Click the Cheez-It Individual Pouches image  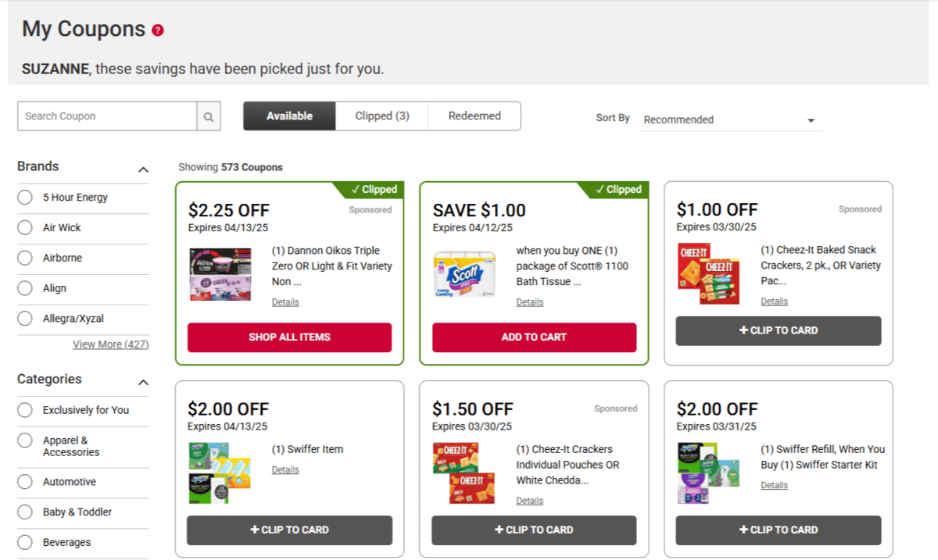click(464, 473)
